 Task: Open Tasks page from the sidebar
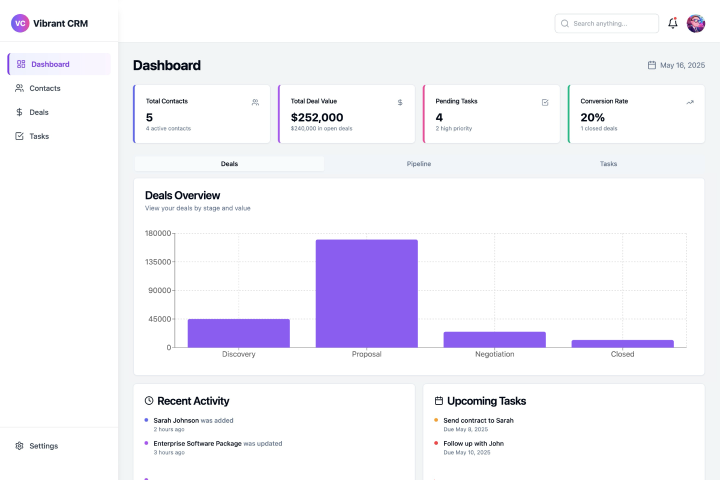pyautogui.click(x=39, y=136)
